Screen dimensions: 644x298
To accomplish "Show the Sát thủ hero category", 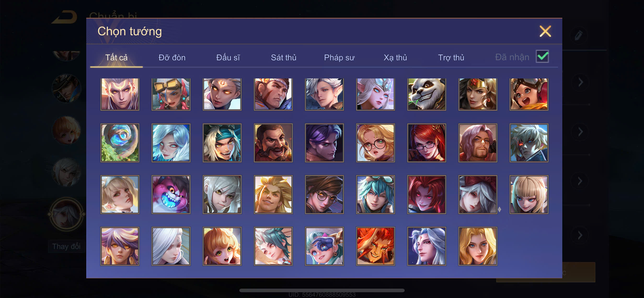I will click(x=283, y=58).
